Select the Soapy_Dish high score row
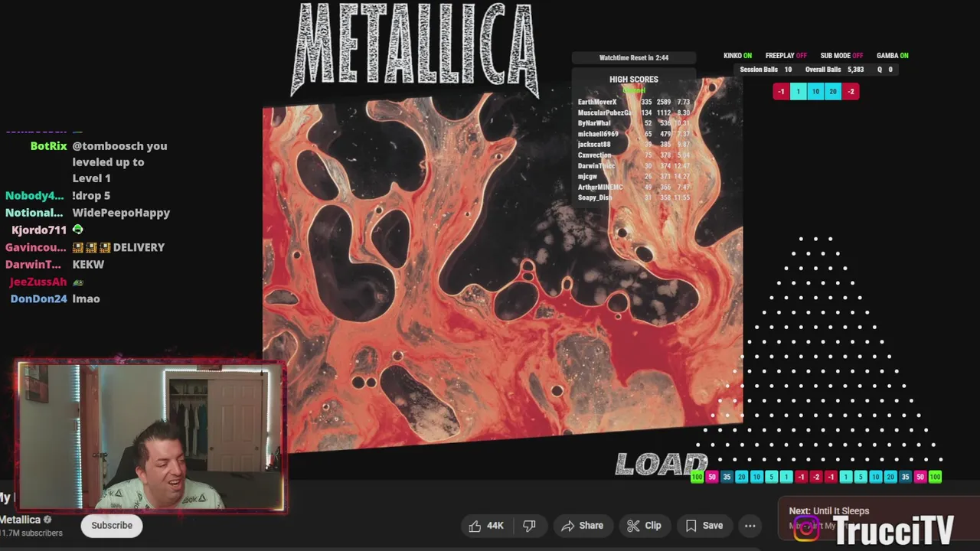 pyautogui.click(x=634, y=198)
